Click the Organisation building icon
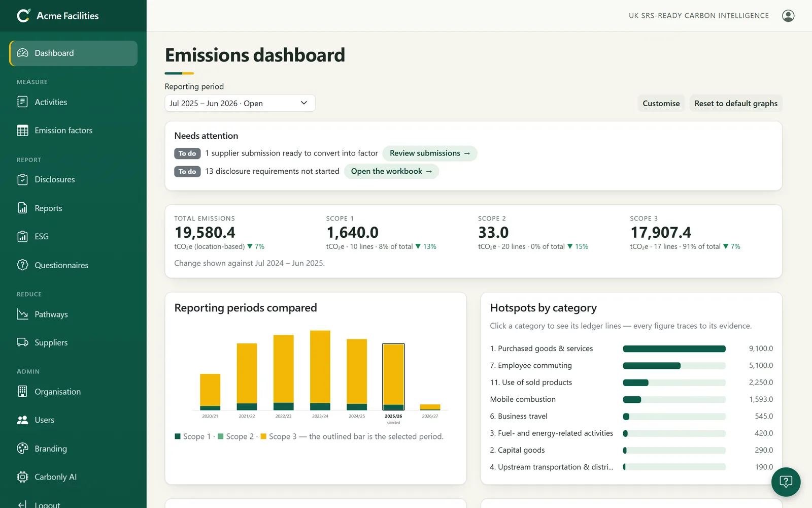This screenshot has height=508, width=812. tap(22, 391)
